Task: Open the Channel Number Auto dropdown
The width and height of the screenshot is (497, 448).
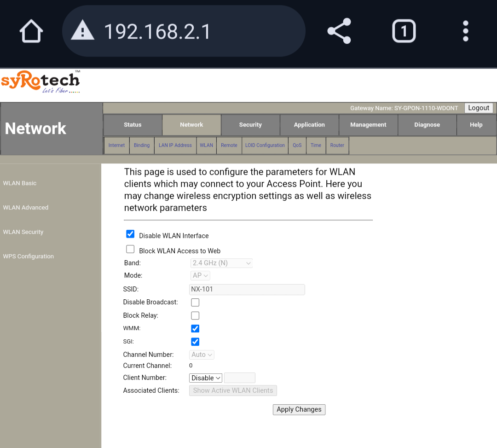Action: (202, 355)
